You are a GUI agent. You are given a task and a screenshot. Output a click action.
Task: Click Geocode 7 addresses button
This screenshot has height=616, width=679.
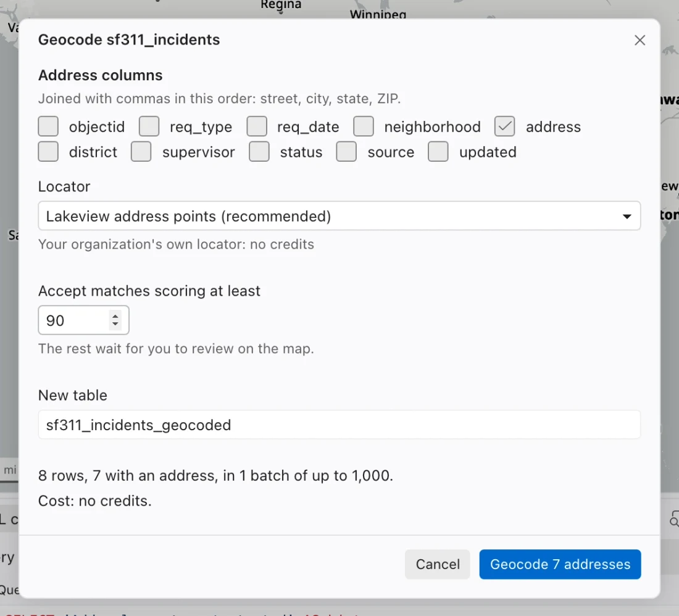coord(560,564)
